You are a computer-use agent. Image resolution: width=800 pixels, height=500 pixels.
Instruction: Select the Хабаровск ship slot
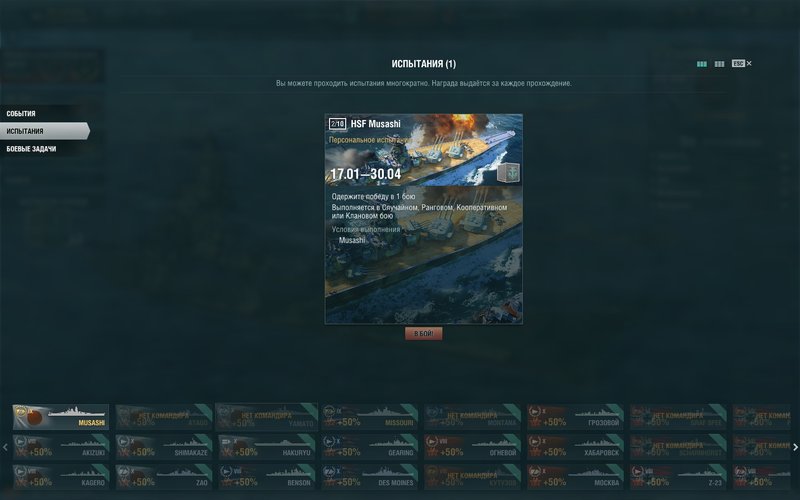click(x=575, y=447)
